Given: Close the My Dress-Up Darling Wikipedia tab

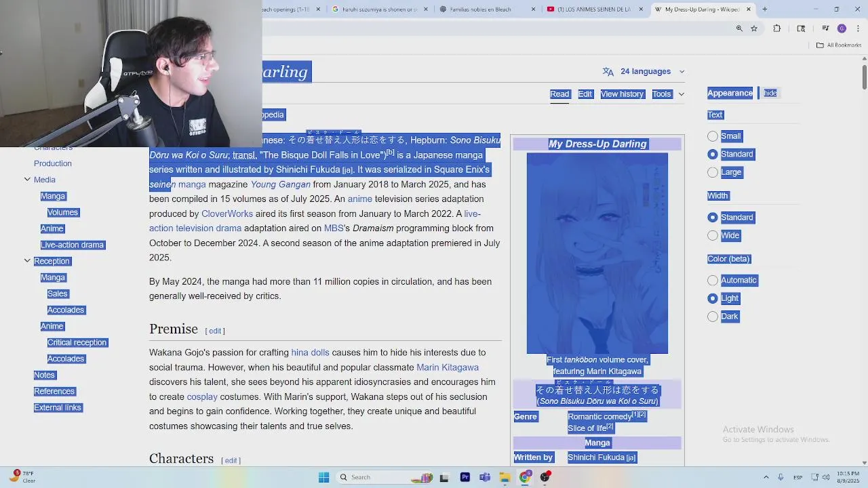Looking at the screenshot, I should tap(749, 9).
